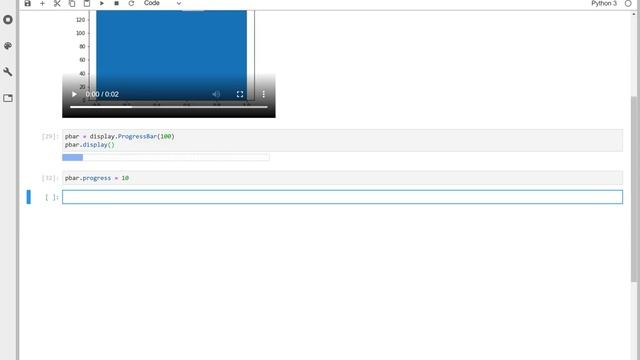Viewport: 640px width, 360px height.
Task: Click the progress bar output widget
Action: (166, 158)
